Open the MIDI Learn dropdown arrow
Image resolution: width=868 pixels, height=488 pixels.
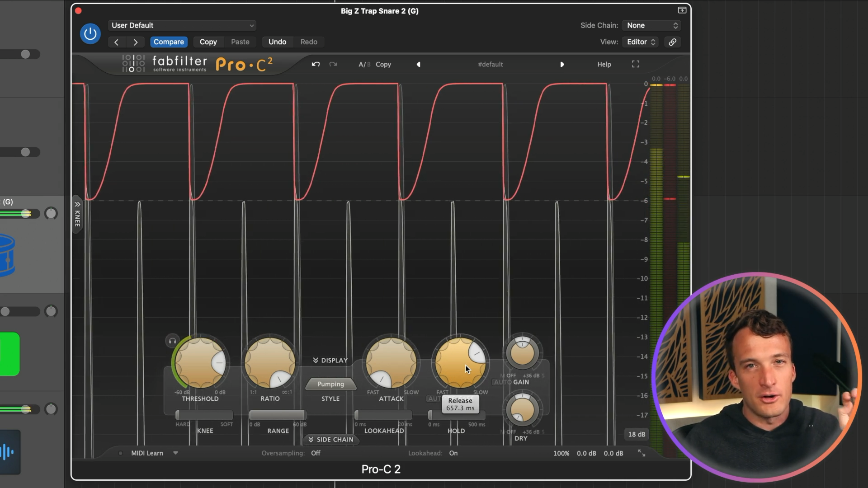tap(175, 453)
